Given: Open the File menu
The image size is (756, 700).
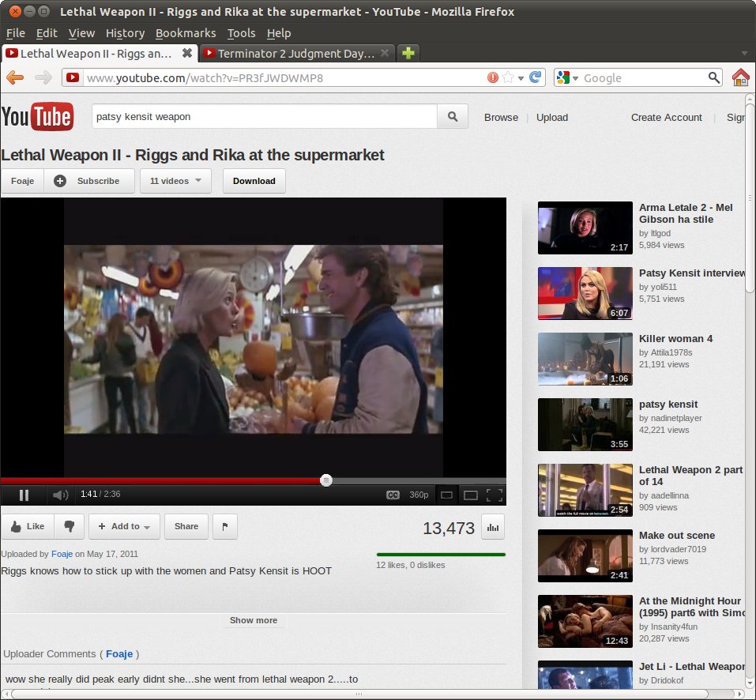Looking at the screenshot, I should 16,33.
